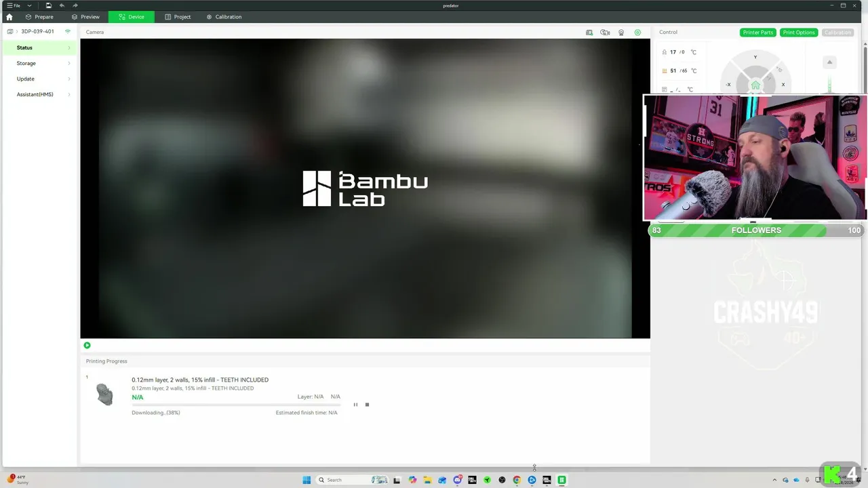Move axis in Y direction

point(755,58)
